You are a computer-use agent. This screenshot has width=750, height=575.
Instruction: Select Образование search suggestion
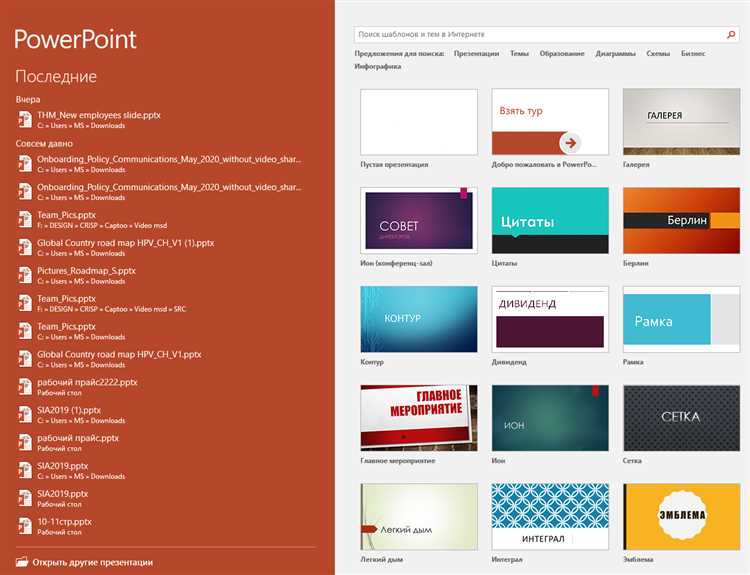[562, 54]
